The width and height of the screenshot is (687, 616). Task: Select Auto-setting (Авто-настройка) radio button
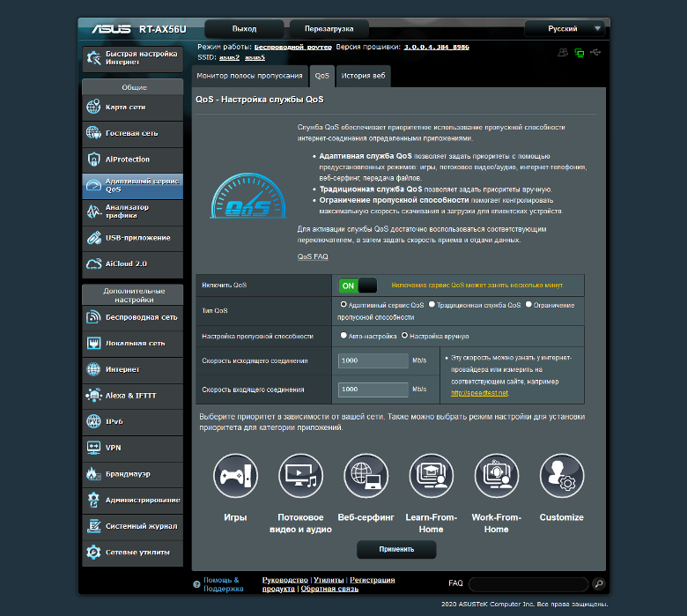pyautogui.click(x=343, y=336)
